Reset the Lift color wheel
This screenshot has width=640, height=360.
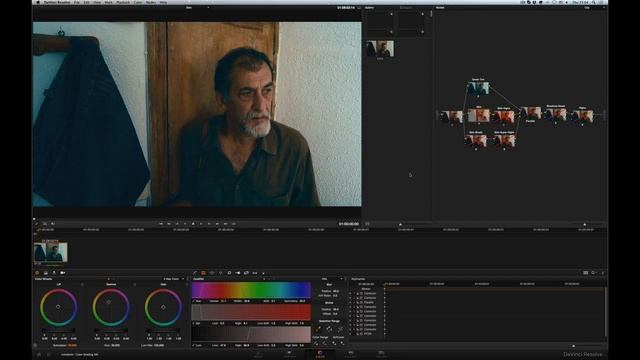tap(82, 284)
